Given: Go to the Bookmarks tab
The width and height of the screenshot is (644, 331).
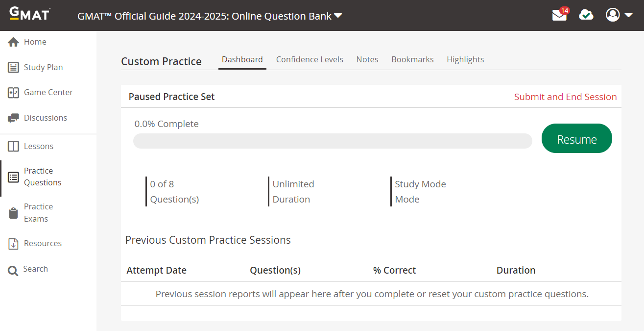Looking at the screenshot, I should tap(412, 59).
